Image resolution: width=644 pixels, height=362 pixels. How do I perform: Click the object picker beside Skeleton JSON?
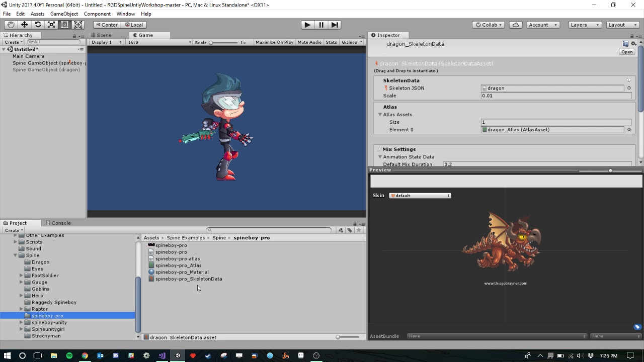point(629,88)
